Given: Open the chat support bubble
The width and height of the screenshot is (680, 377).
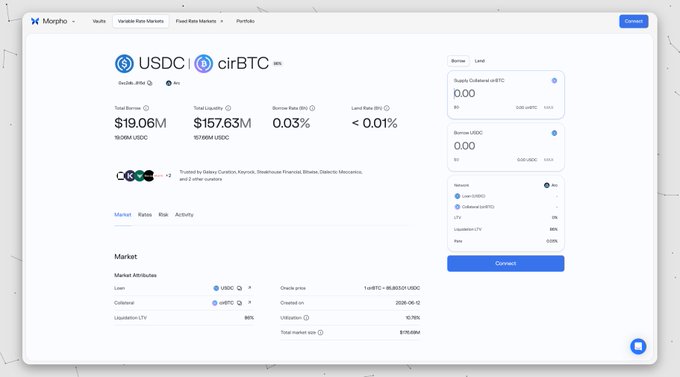Looking at the screenshot, I should click(638, 346).
